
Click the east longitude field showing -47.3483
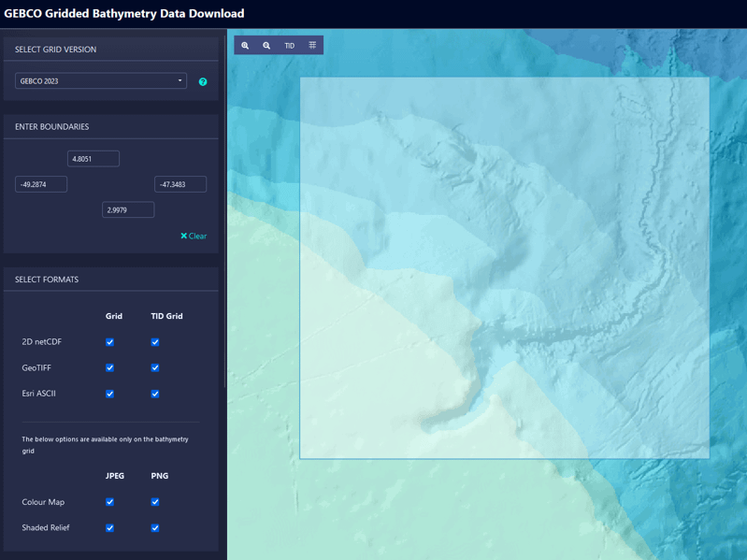point(180,184)
